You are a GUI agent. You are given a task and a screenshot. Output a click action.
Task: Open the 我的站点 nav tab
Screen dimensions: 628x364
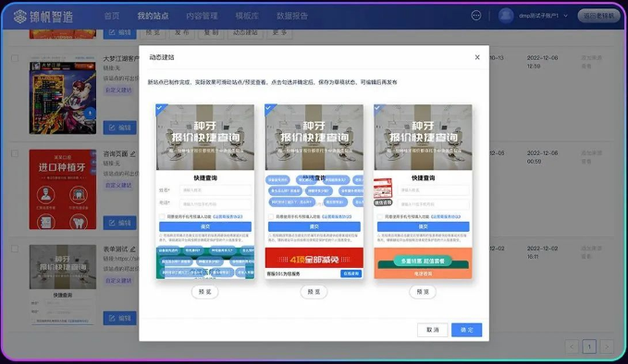(x=153, y=16)
